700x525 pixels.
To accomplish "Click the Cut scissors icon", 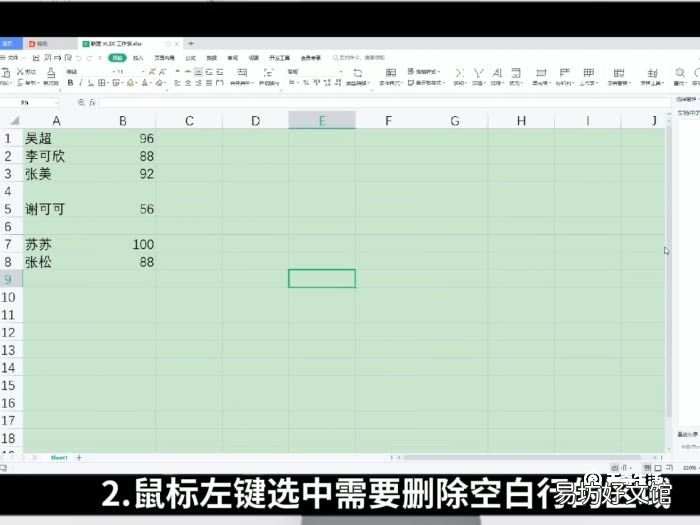I will (21, 71).
